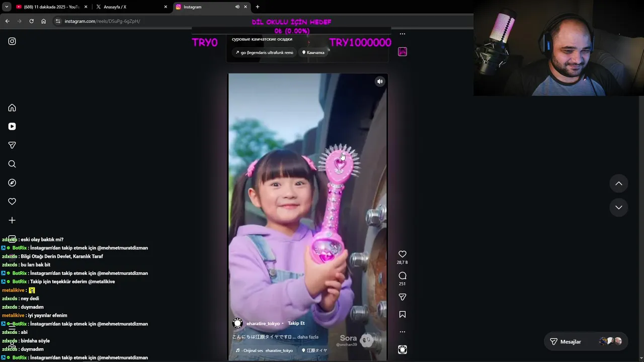Screen dimensions: 644x362
Task: Click the browser Home button
Action: [44, 21]
